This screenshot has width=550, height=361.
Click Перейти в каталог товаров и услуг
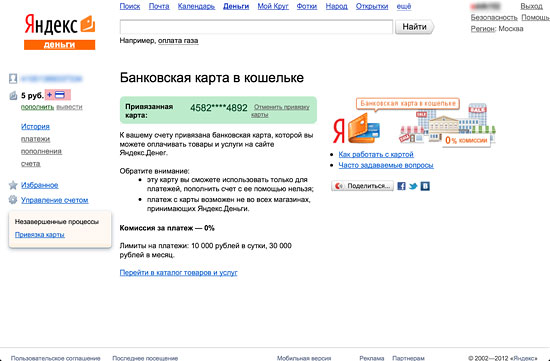click(x=179, y=273)
